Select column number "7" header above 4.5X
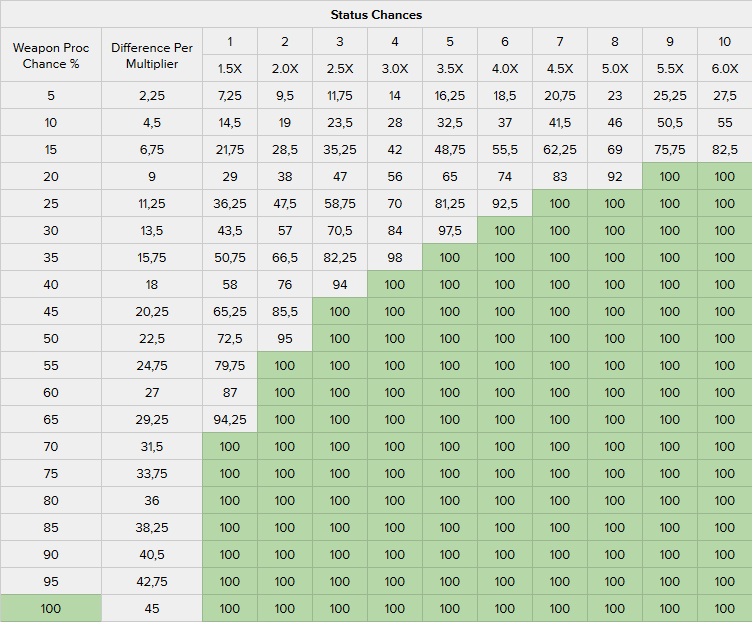The width and height of the screenshot is (752, 622). [x=560, y=42]
